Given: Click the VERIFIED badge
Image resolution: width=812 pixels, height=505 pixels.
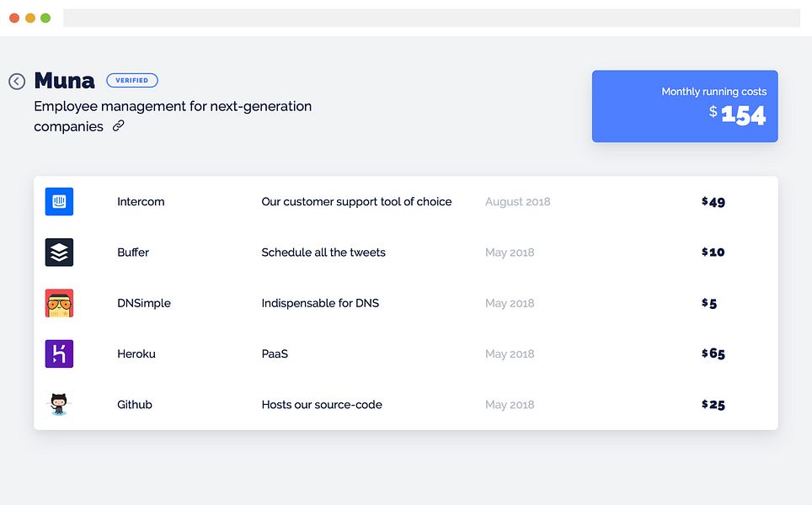Looking at the screenshot, I should (x=132, y=80).
